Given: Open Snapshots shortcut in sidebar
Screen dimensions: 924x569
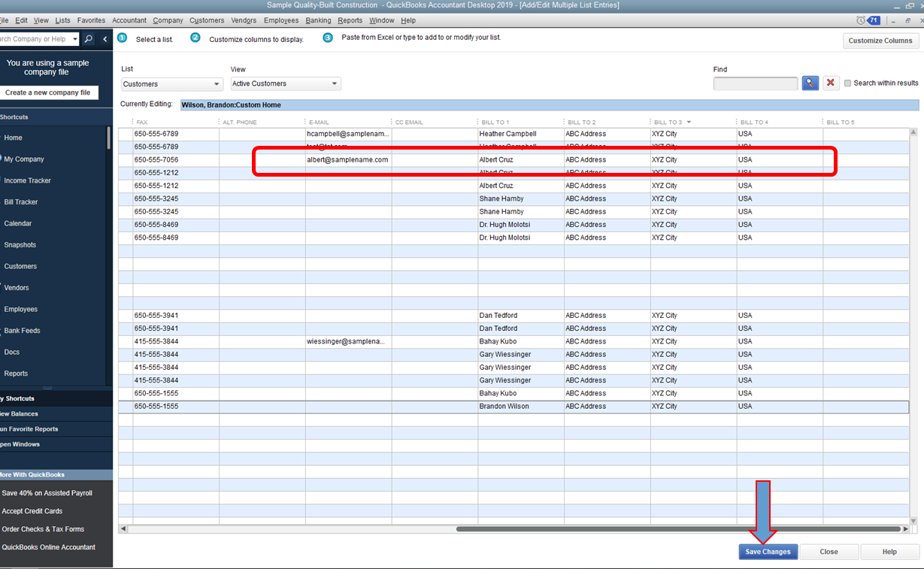Looking at the screenshot, I should pyautogui.click(x=20, y=245).
